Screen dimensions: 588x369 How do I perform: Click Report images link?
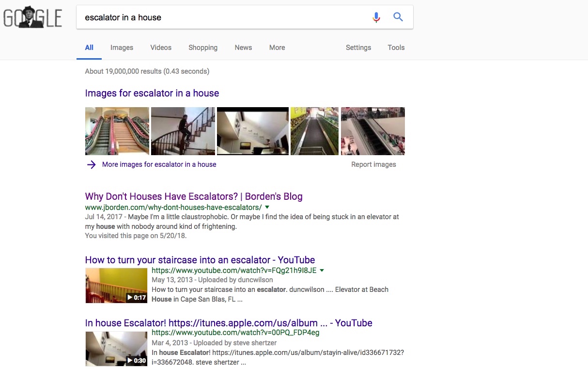(x=373, y=164)
